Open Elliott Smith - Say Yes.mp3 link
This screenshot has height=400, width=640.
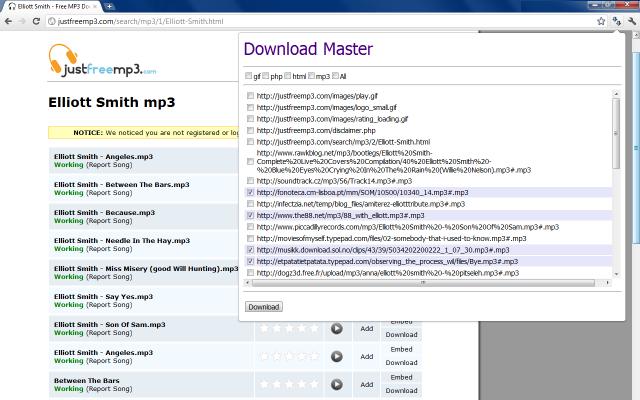[103, 296]
